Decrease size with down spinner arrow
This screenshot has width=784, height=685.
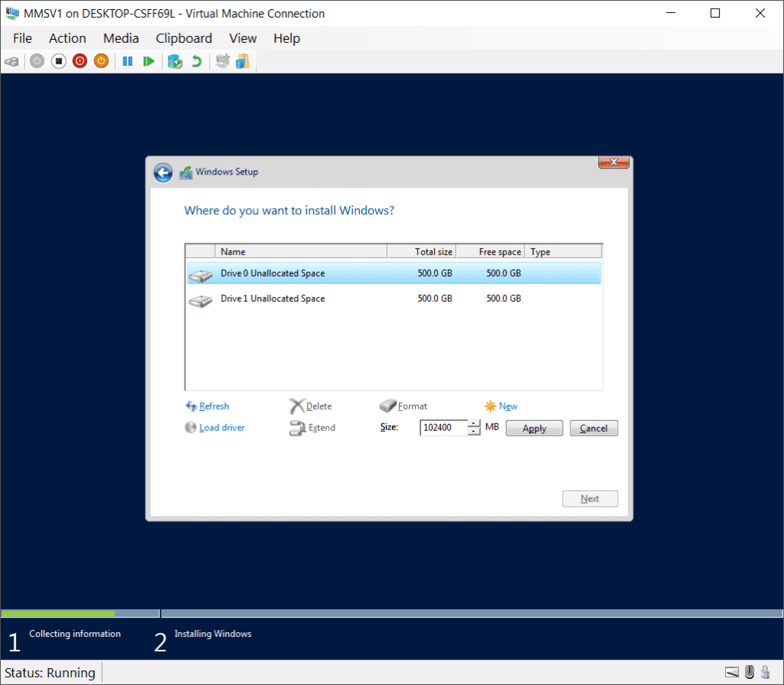pos(473,432)
